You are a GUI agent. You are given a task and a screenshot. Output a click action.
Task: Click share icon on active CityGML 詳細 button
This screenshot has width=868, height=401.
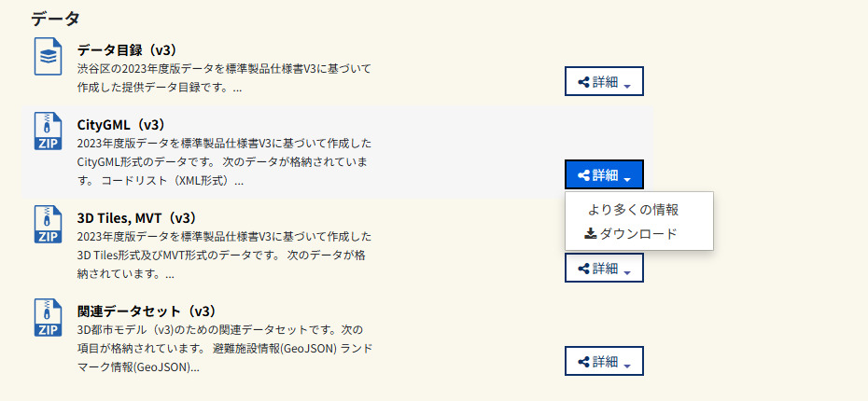pyautogui.click(x=583, y=175)
